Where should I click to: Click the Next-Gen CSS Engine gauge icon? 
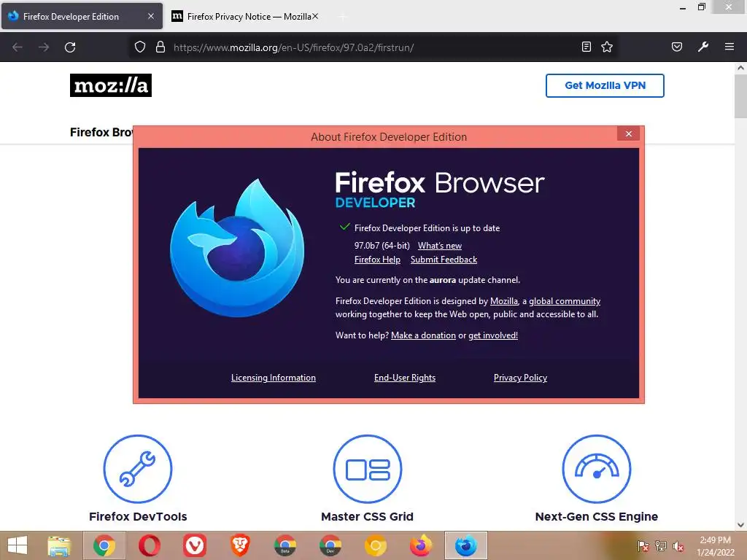[x=597, y=469]
